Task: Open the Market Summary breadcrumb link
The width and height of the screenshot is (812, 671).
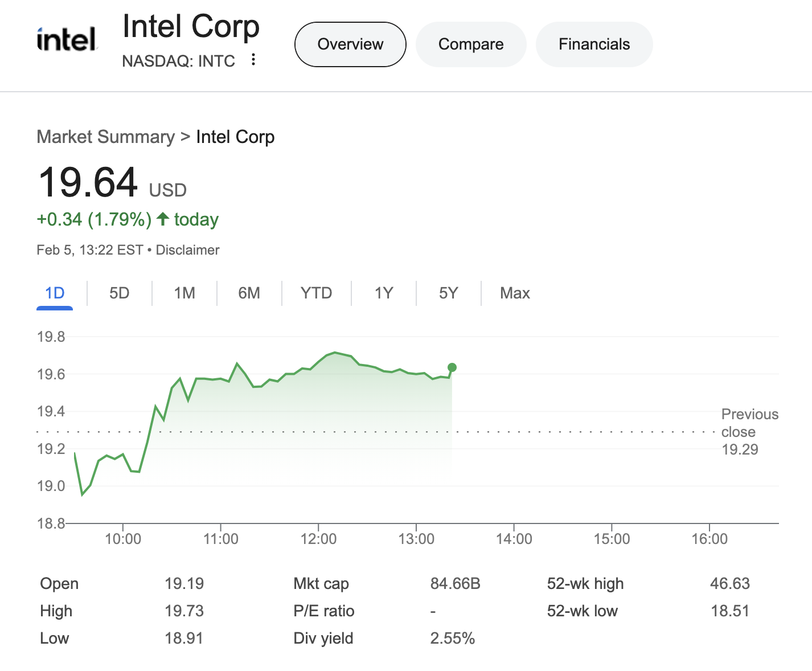Action: (106, 137)
